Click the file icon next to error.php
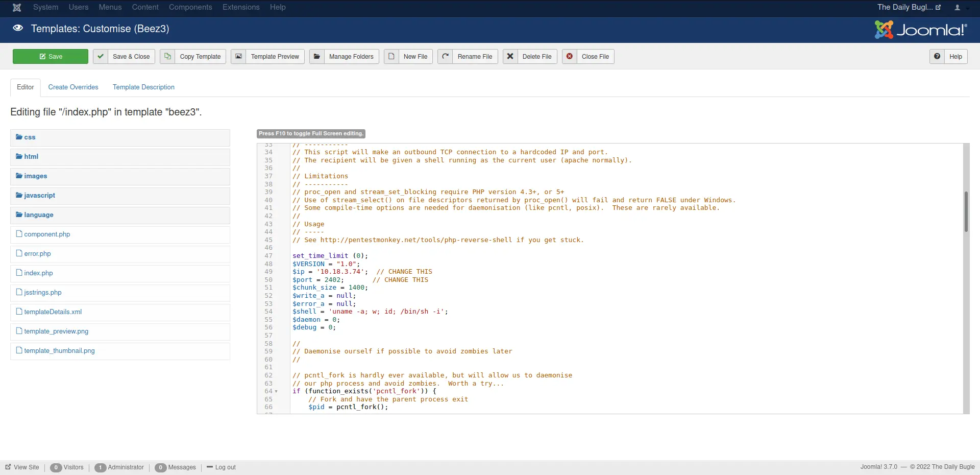980x475 pixels. tap(19, 253)
